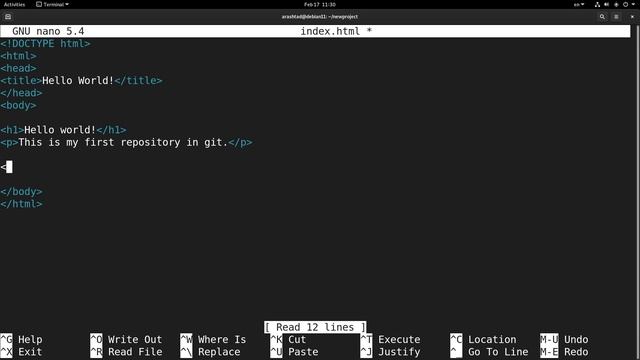
Task: Click the window title showing ~/newproject
Action: click(x=320, y=17)
